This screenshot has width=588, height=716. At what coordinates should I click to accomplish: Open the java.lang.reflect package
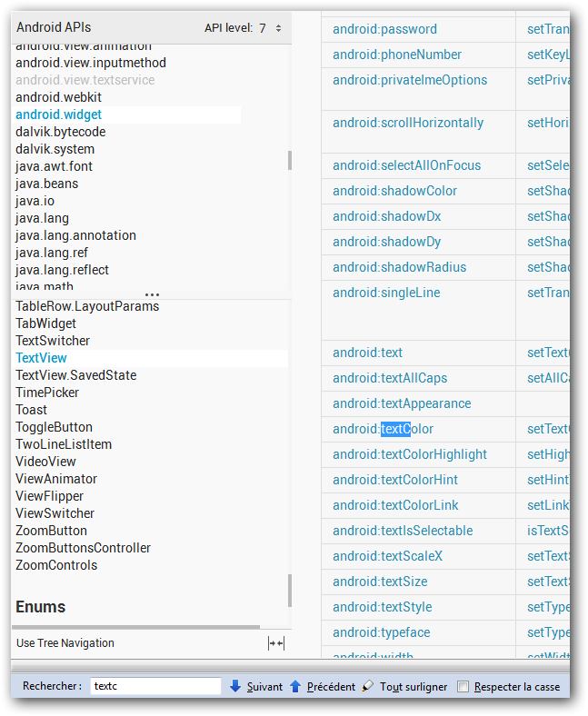click(x=62, y=270)
